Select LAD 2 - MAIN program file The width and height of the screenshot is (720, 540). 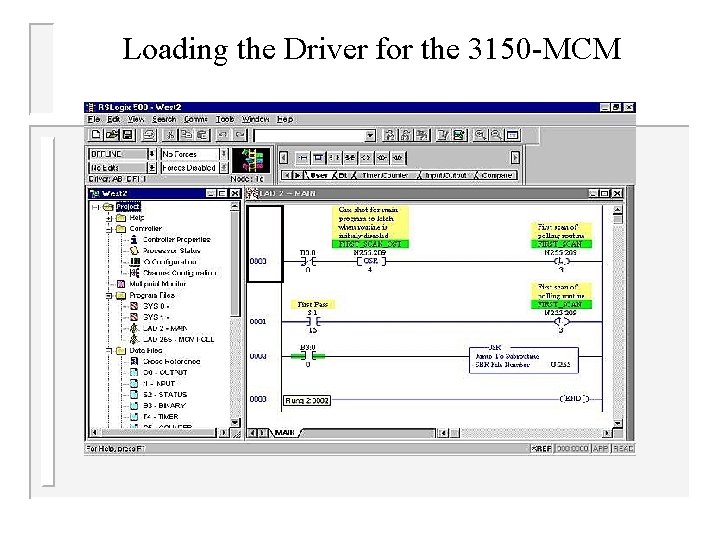click(165, 328)
